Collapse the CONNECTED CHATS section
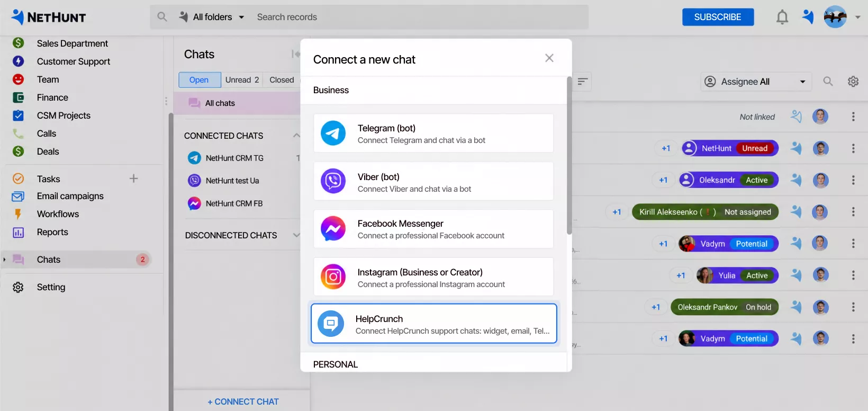The height and width of the screenshot is (411, 868). pos(296,136)
